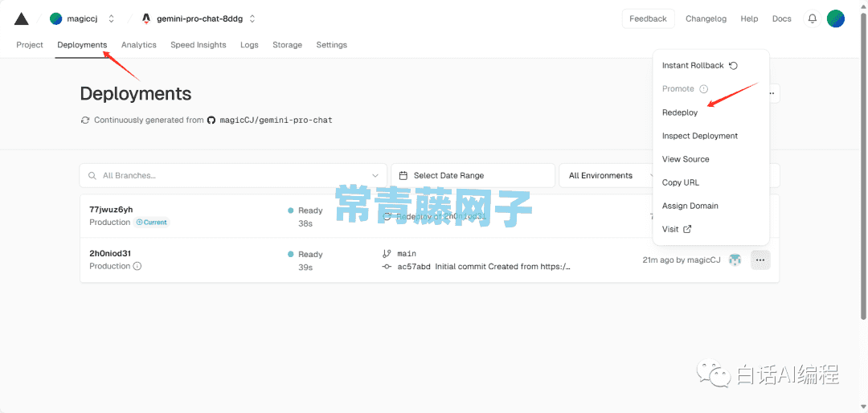Open the All Environments dropdown
Screen dimensions: 868x413
coord(608,175)
